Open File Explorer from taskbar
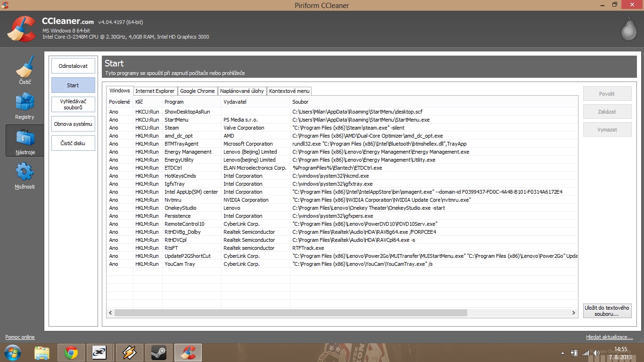The width and height of the screenshot is (644, 362). pyautogui.click(x=41, y=353)
